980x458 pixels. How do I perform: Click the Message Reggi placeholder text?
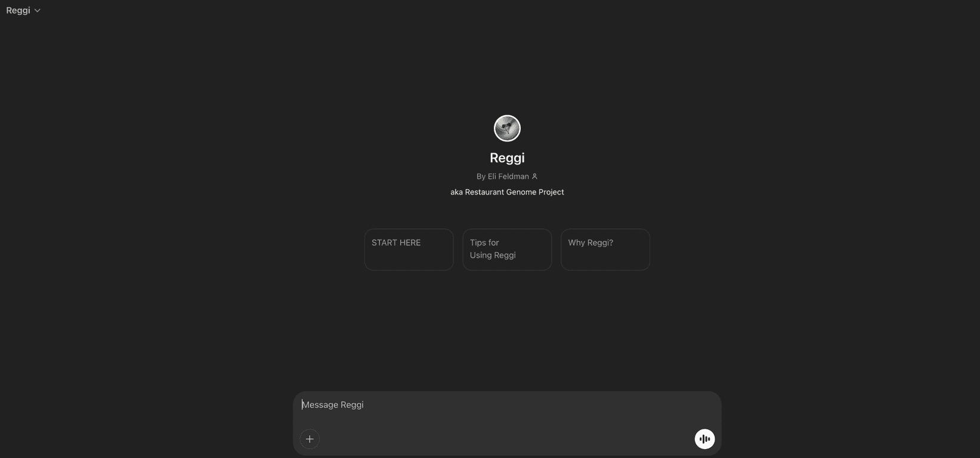(333, 405)
